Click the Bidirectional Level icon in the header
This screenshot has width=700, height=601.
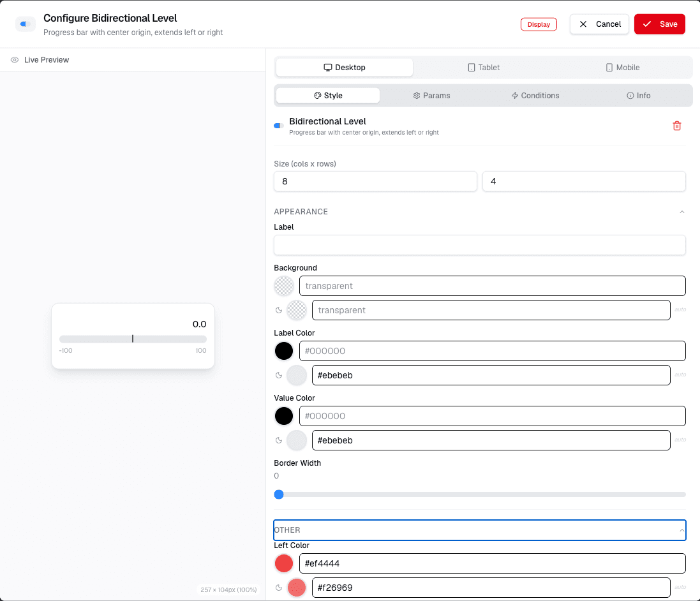pos(26,24)
